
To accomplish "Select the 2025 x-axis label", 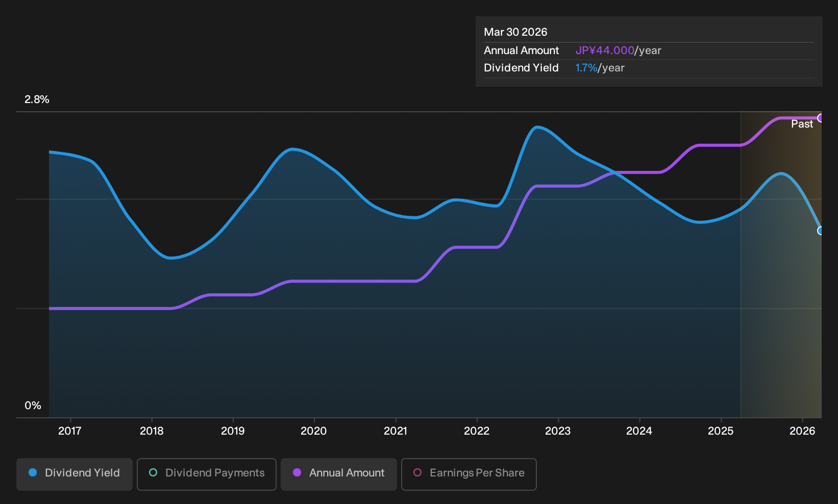I will 721,431.
